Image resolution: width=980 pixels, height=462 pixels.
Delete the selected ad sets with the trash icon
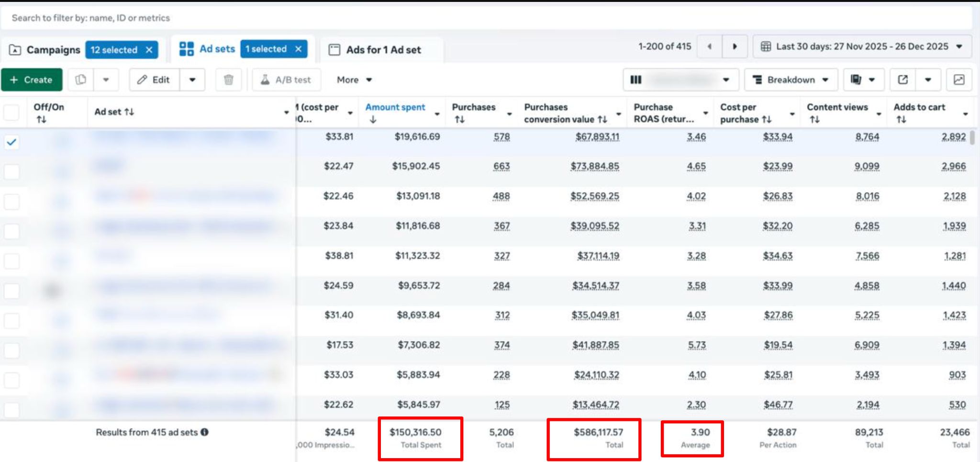228,79
